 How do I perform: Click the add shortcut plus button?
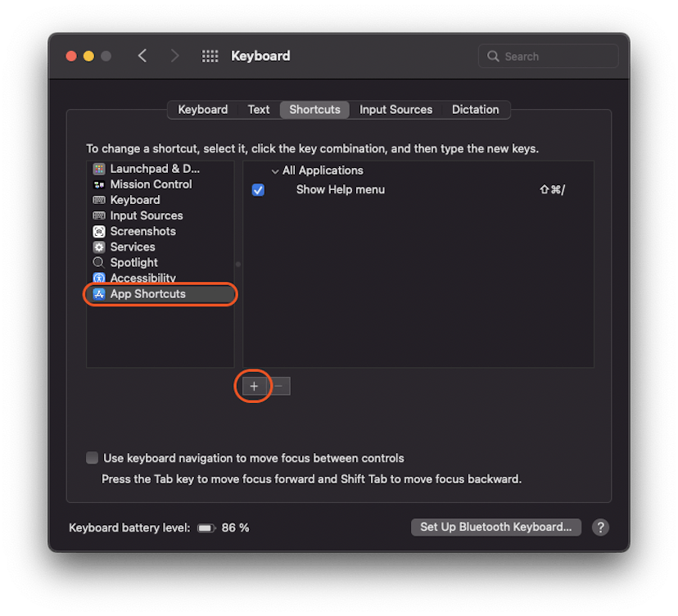click(x=253, y=386)
